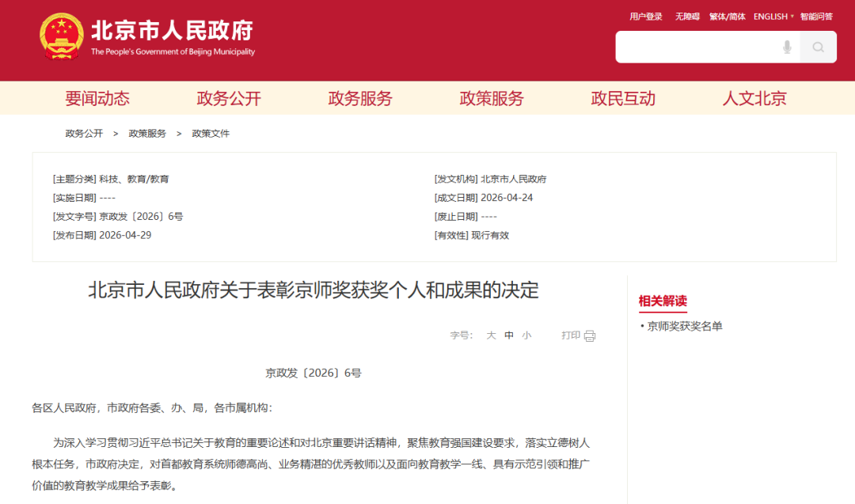Open the 政务服务 menu
This screenshot has height=504, width=855.
coord(360,99)
